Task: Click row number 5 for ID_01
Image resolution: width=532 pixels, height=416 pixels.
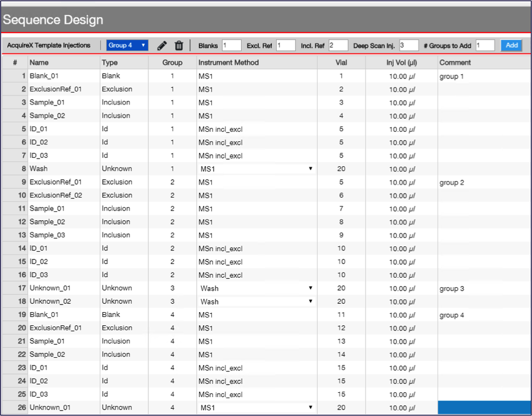Action: [15, 129]
